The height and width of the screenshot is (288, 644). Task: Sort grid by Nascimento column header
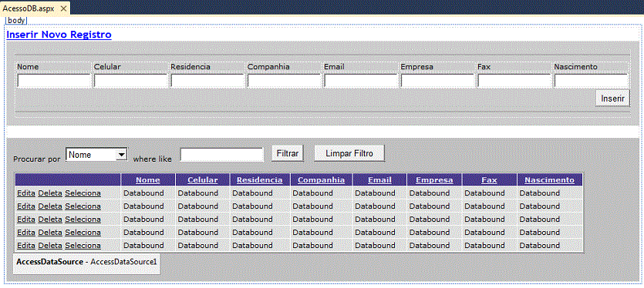[x=550, y=179]
